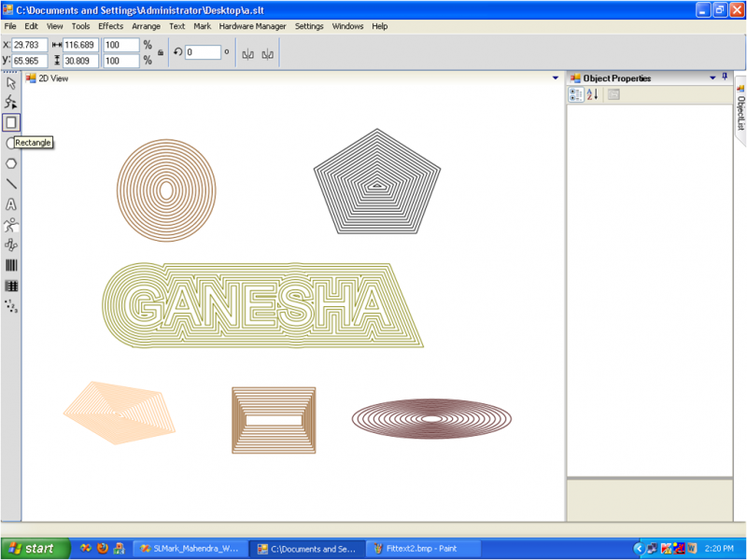The height and width of the screenshot is (560, 747).
Task: Choose the Text tool
Action: click(11, 204)
